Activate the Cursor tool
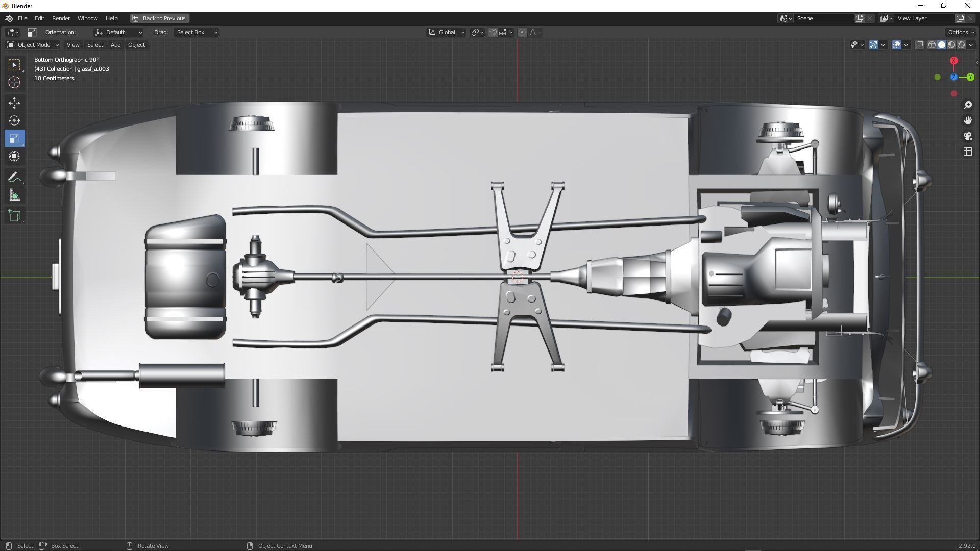The height and width of the screenshot is (551, 980). point(14,82)
